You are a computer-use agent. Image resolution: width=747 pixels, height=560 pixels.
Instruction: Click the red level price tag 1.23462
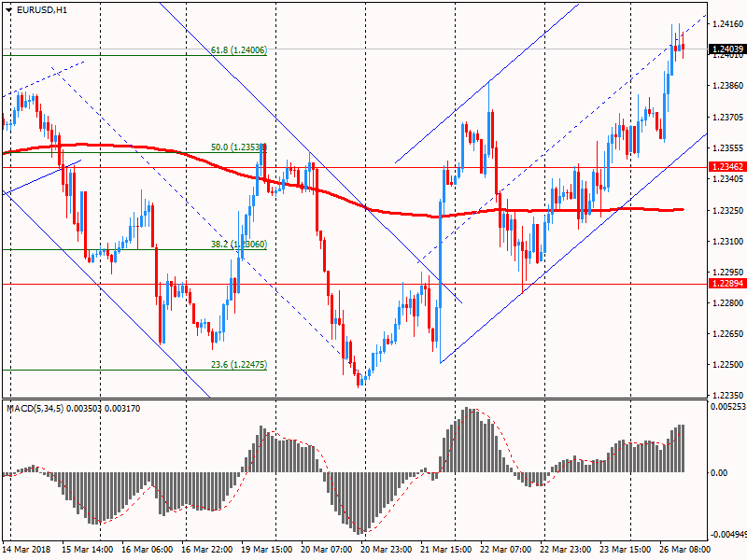(x=727, y=167)
